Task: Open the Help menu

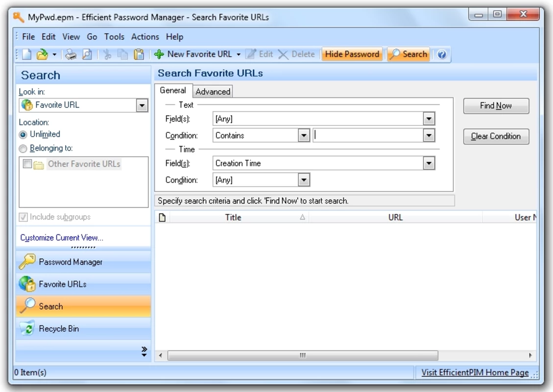Action: tap(174, 37)
